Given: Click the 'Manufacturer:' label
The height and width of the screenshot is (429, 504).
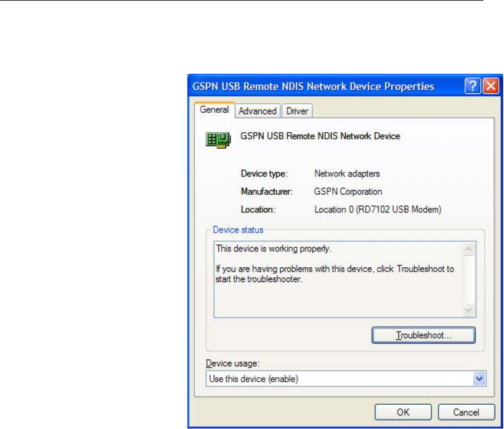Looking at the screenshot, I should point(267,192).
